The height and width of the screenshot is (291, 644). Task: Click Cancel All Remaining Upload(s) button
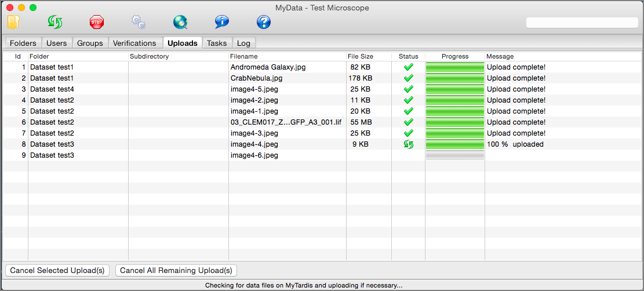pyautogui.click(x=176, y=270)
